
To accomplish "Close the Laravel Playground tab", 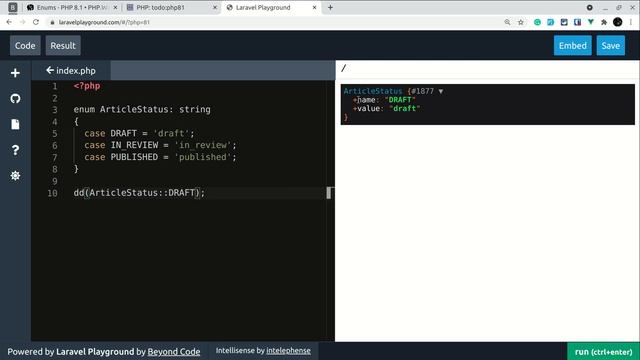I will click(x=314, y=7).
